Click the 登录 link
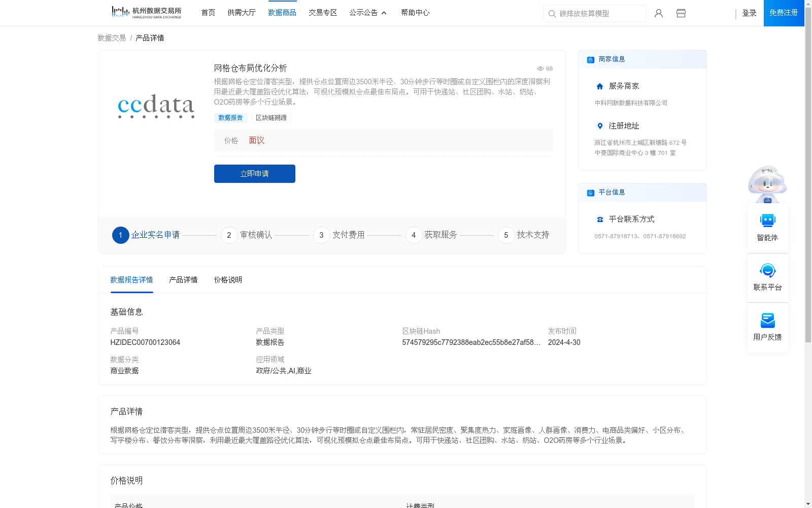The height and width of the screenshot is (508, 812). 749,13
